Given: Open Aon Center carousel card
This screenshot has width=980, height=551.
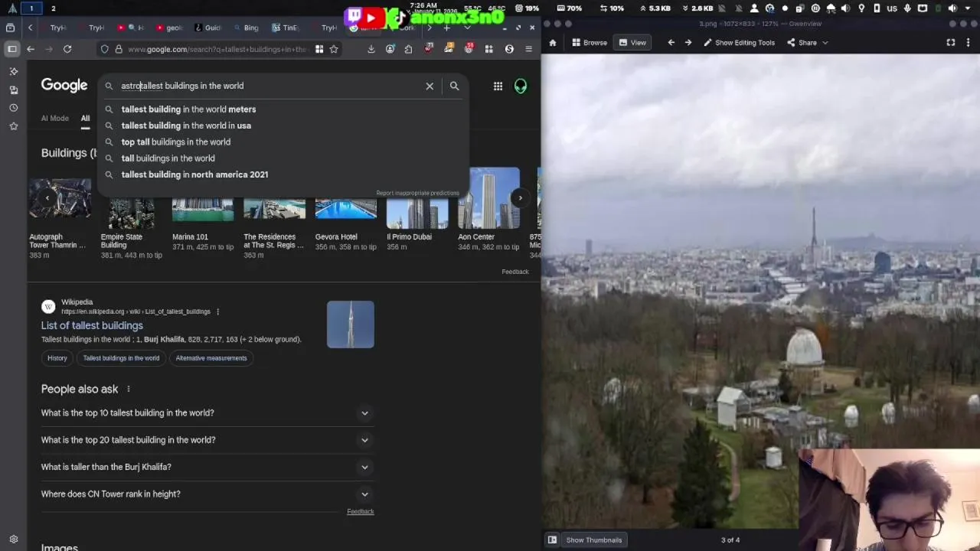Looking at the screenshot, I should (488, 209).
